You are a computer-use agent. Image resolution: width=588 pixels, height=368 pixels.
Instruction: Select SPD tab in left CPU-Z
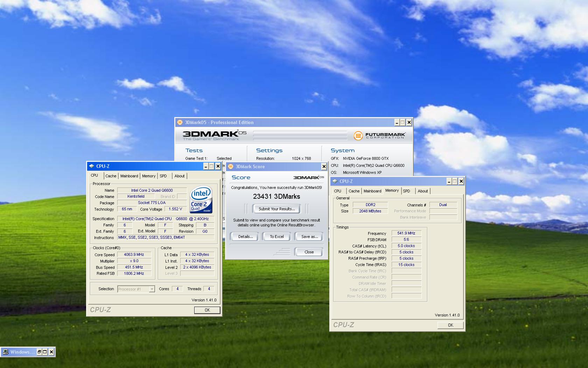tap(163, 176)
